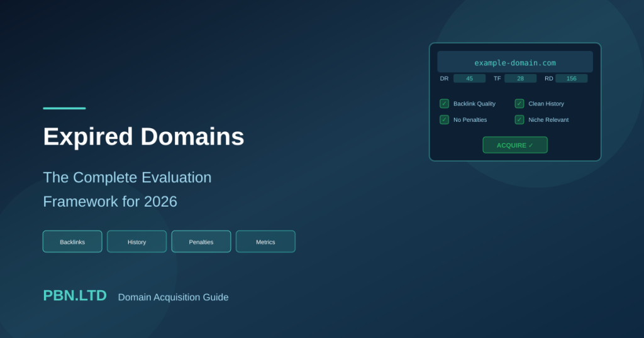
Task: Click the DR metric label
Action: pos(445,79)
